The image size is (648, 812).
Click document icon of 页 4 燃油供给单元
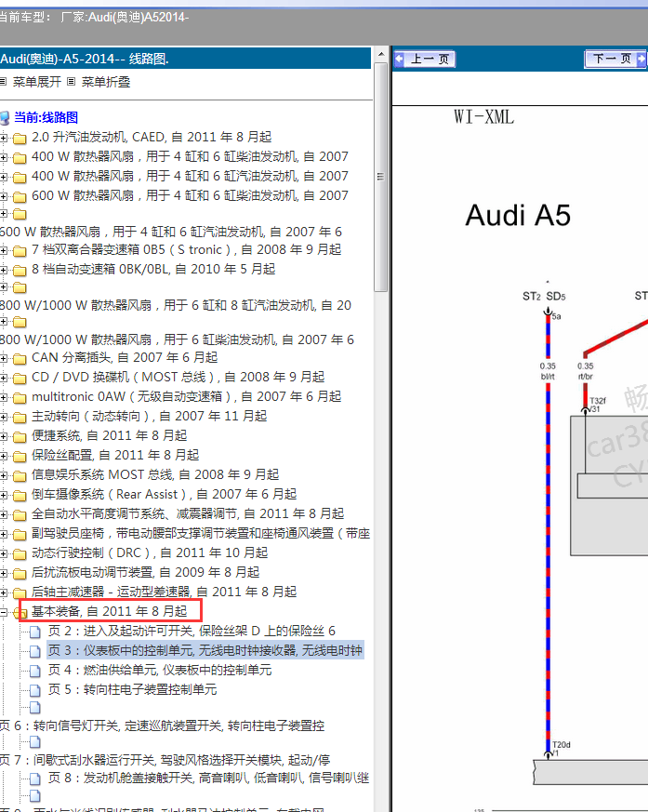(35, 672)
